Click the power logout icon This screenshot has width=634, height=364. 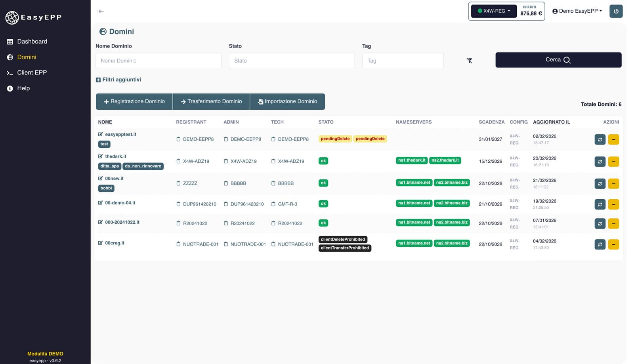pos(616,11)
